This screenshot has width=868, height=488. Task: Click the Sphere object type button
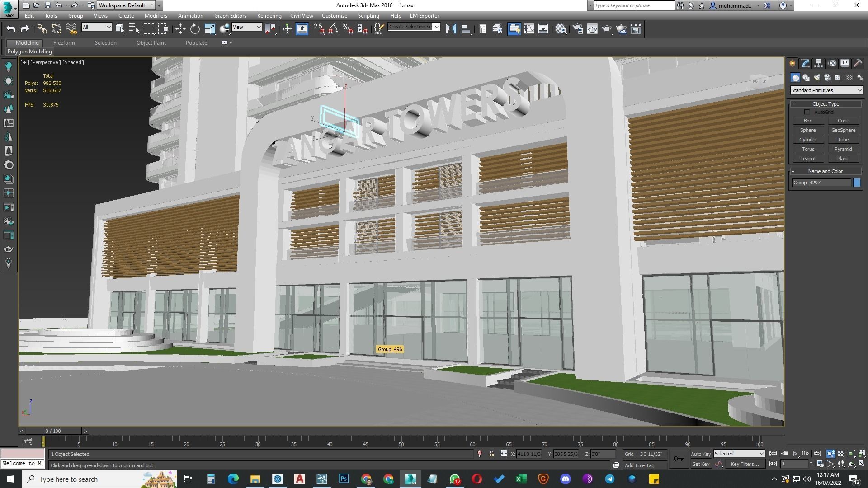[x=808, y=130]
